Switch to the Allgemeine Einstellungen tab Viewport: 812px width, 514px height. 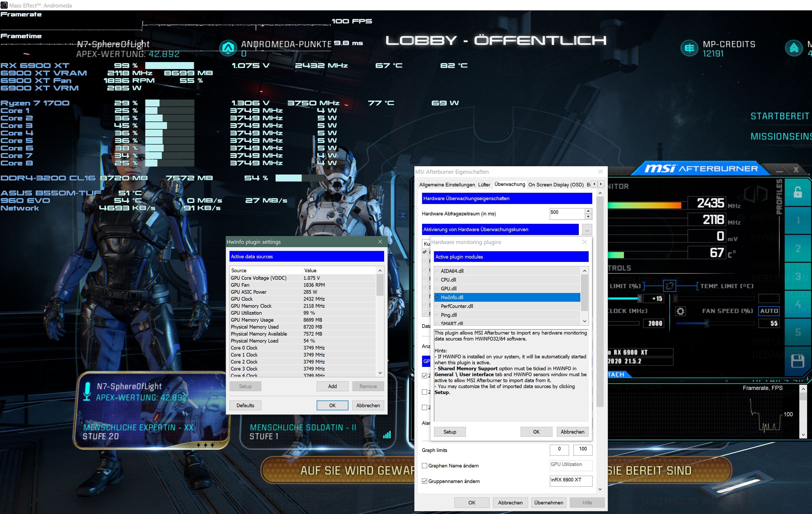[447, 185]
